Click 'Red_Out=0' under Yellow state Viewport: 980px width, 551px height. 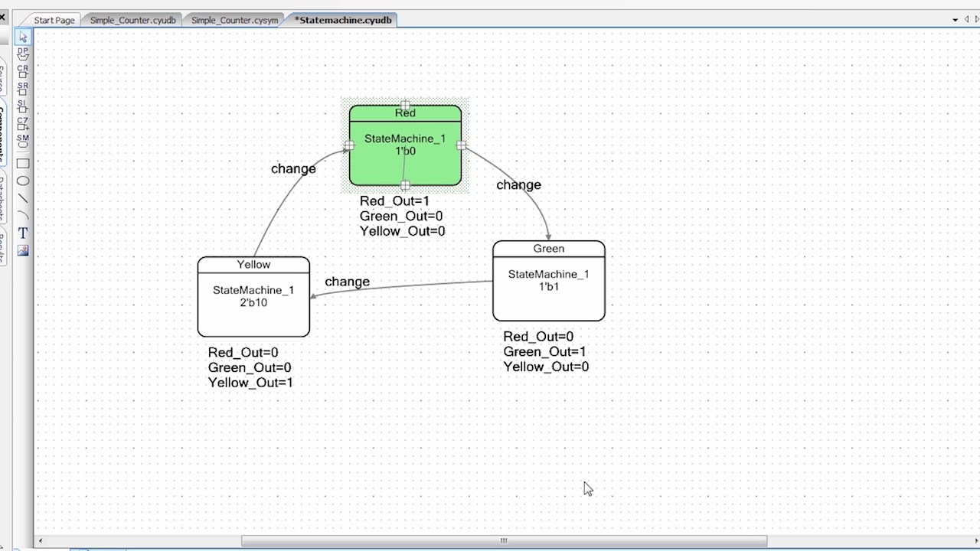pos(243,353)
